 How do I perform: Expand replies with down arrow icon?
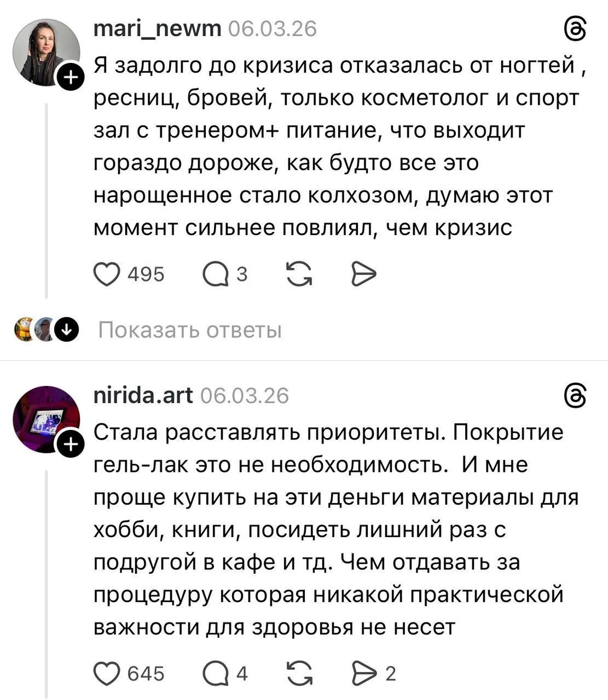(67, 330)
